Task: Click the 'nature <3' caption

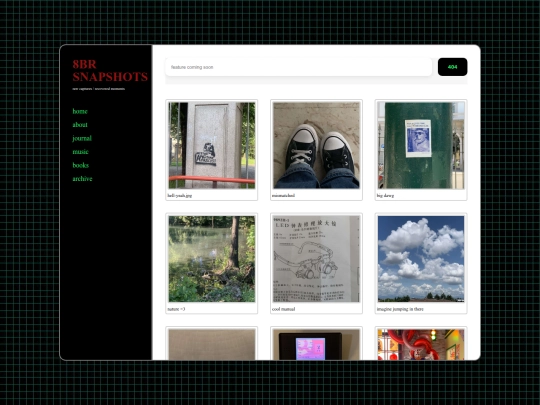Action: click(x=176, y=309)
